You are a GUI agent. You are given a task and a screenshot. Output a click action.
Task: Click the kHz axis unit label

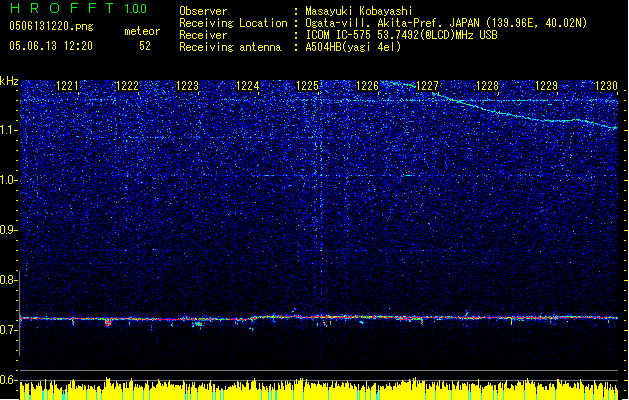9,81
